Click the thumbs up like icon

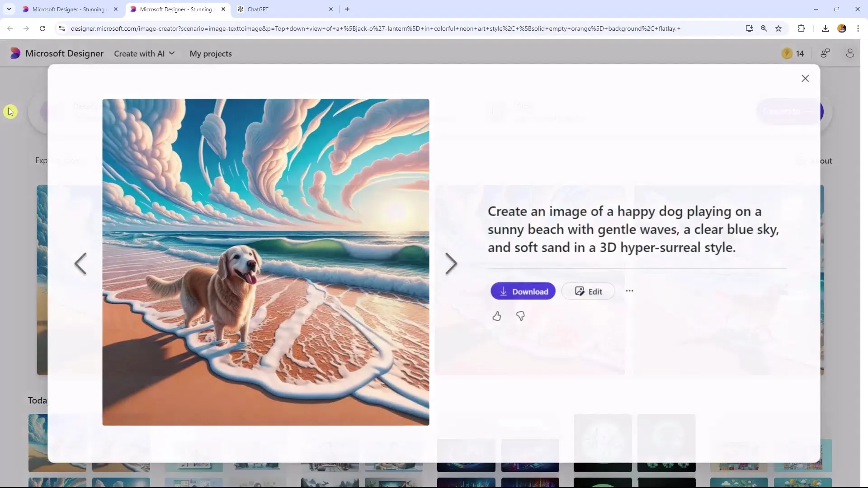(x=496, y=315)
